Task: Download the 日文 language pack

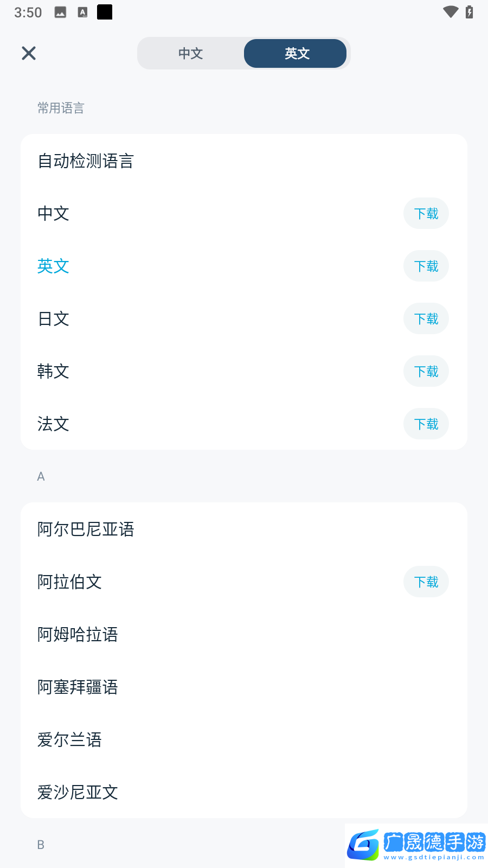Action: coord(426,319)
